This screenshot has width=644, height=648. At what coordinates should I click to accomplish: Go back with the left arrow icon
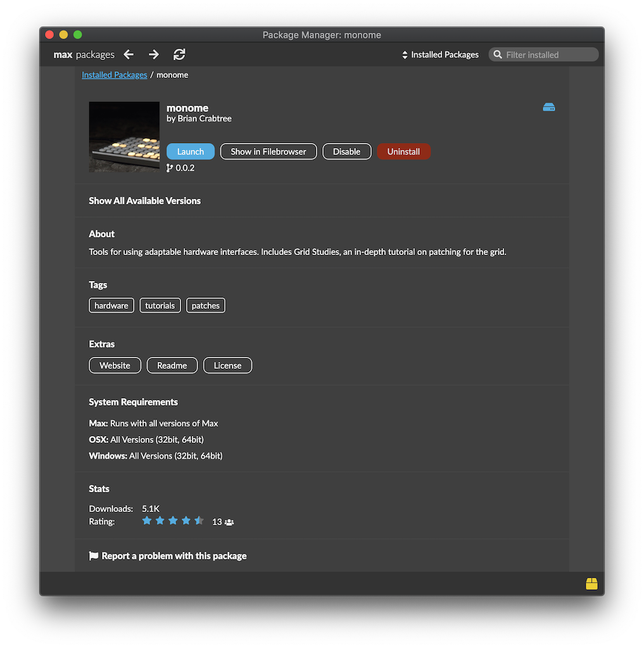[x=129, y=54]
